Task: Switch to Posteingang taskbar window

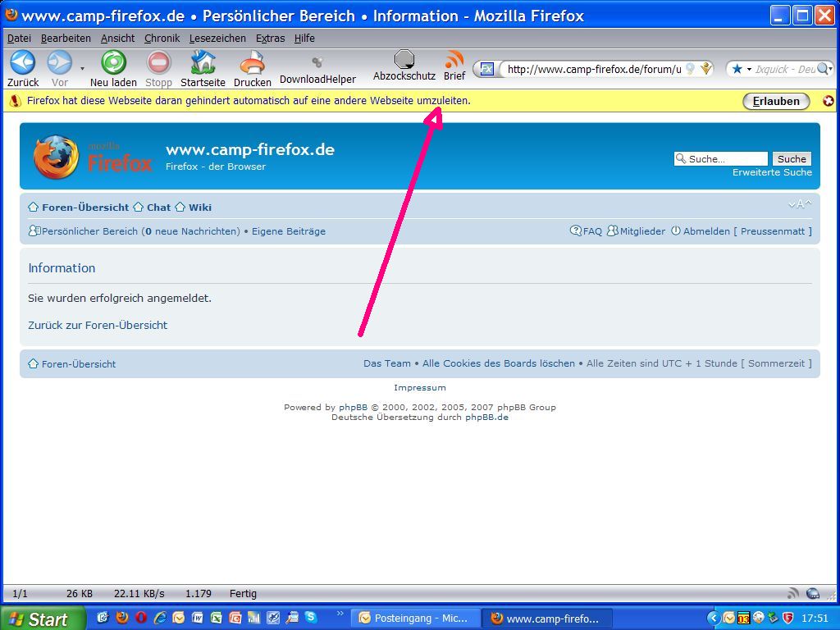Action: point(414,619)
